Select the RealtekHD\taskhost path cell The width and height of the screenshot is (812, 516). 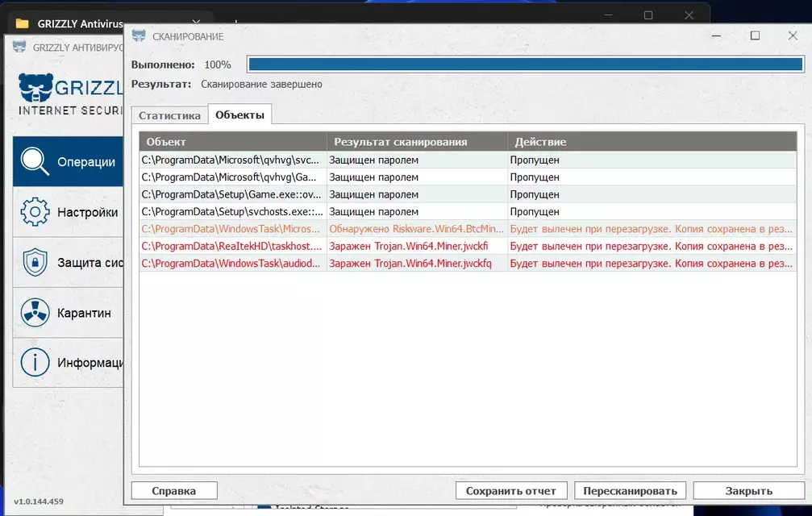pyautogui.click(x=233, y=246)
